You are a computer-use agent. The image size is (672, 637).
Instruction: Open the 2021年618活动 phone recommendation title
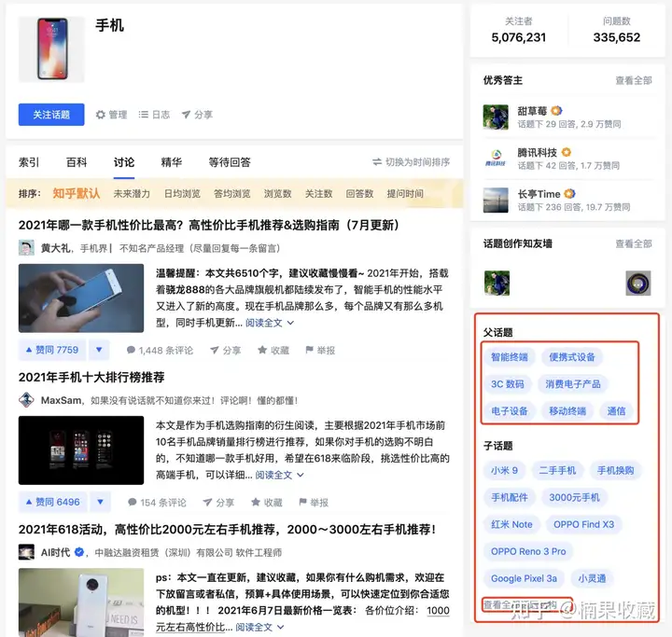click(227, 530)
